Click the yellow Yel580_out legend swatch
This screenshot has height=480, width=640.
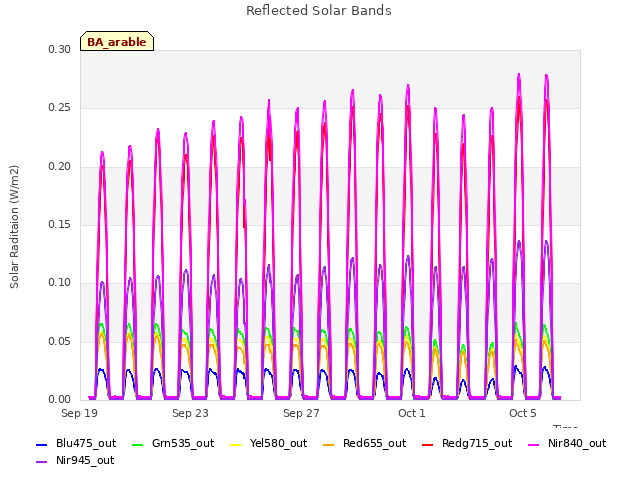(x=236, y=444)
